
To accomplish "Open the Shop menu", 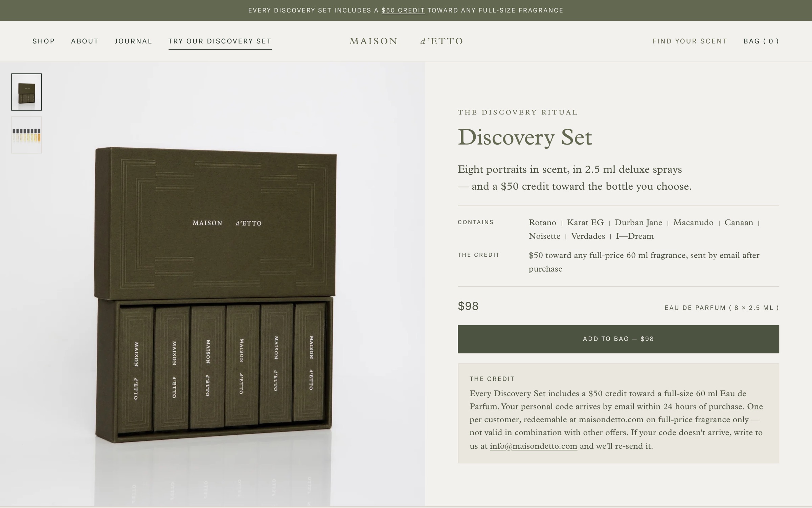I will click(x=44, y=41).
